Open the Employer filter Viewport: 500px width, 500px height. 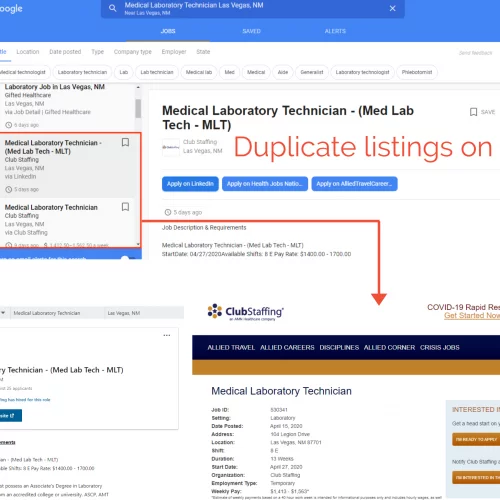pyautogui.click(x=174, y=52)
